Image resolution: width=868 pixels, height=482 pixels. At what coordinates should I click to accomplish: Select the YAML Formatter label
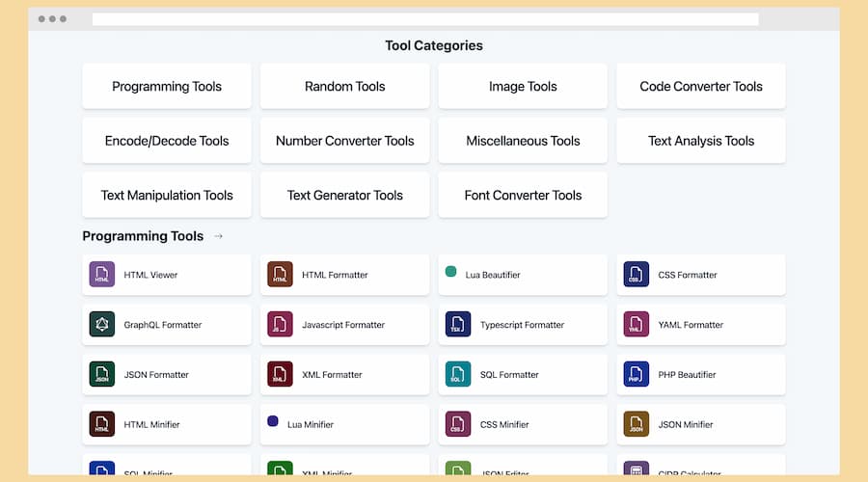(x=691, y=325)
